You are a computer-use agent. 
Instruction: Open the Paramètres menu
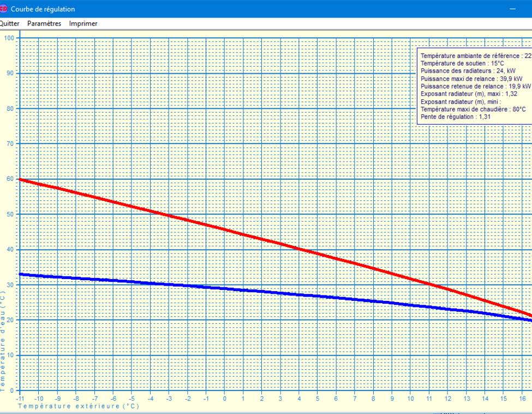(x=45, y=23)
